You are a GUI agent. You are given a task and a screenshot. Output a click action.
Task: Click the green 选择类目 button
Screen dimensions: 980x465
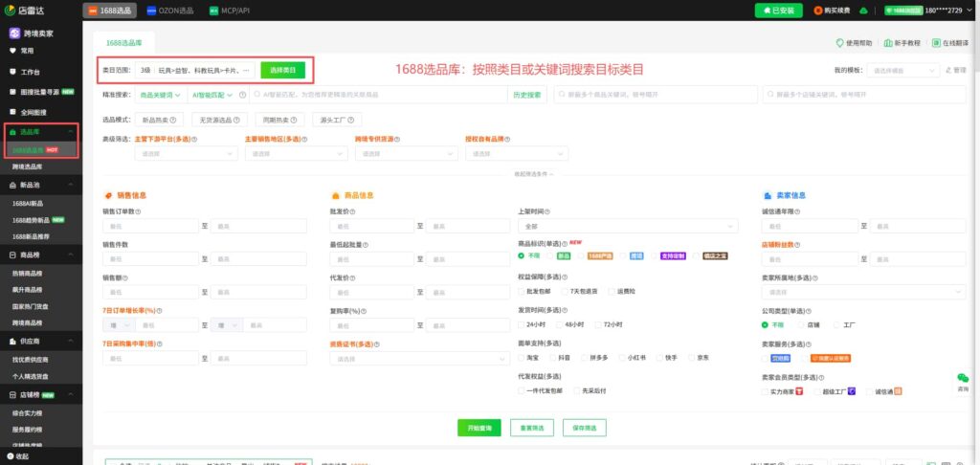282,70
